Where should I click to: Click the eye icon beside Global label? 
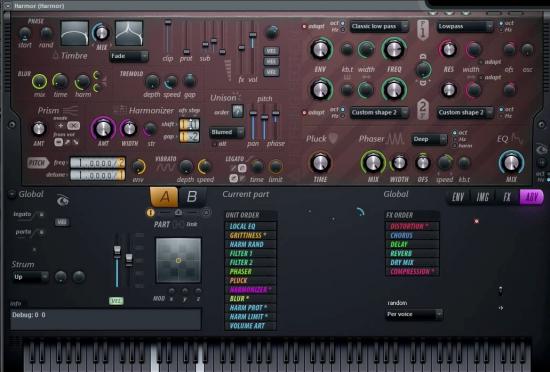(x=63, y=200)
